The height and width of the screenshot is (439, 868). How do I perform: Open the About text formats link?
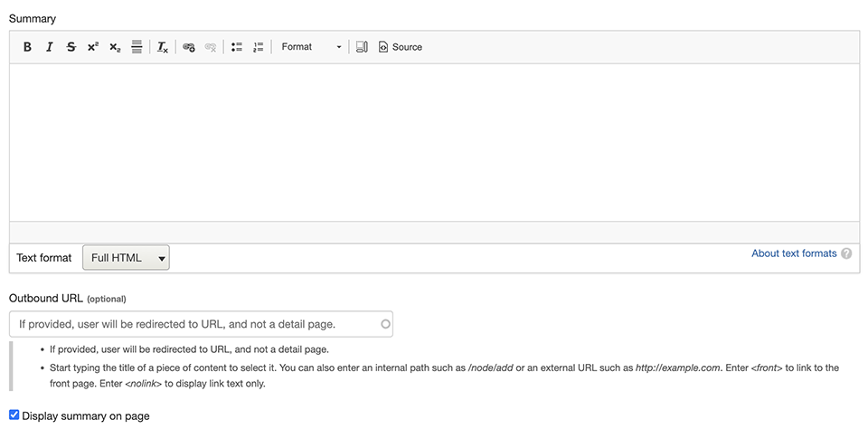point(794,253)
